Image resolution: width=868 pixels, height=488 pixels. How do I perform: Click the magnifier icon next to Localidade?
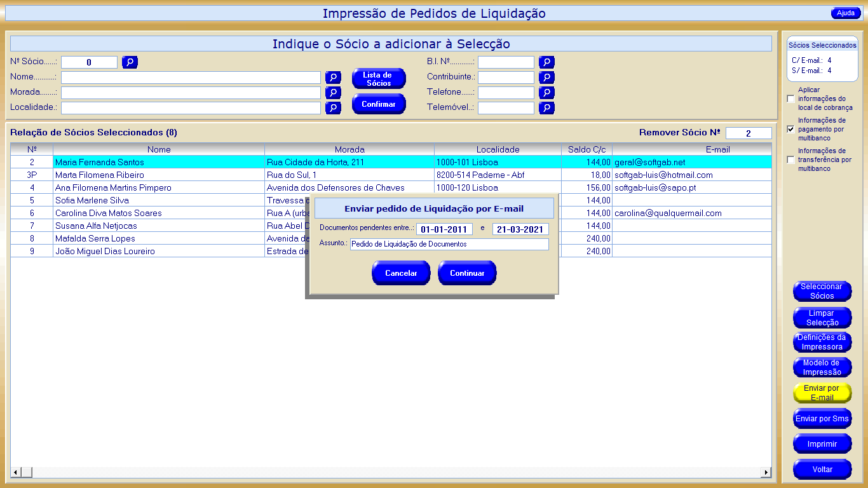pyautogui.click(x=333, y=108)
